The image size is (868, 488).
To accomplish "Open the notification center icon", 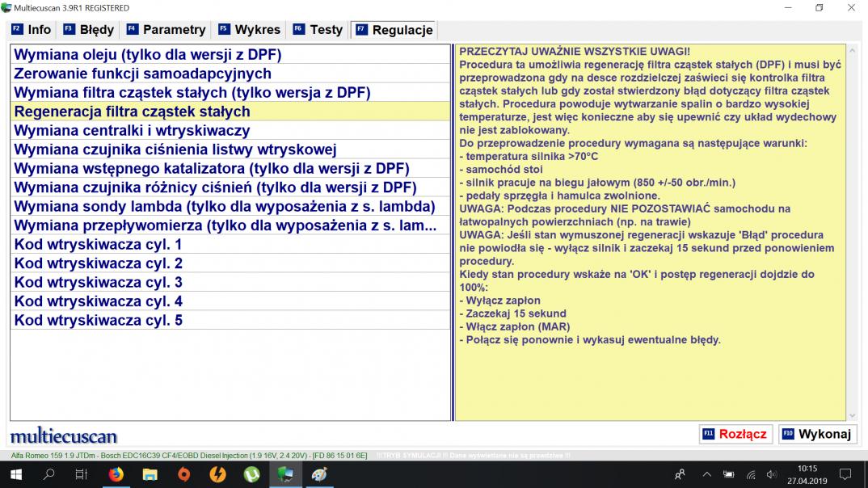I will point(845,474).
